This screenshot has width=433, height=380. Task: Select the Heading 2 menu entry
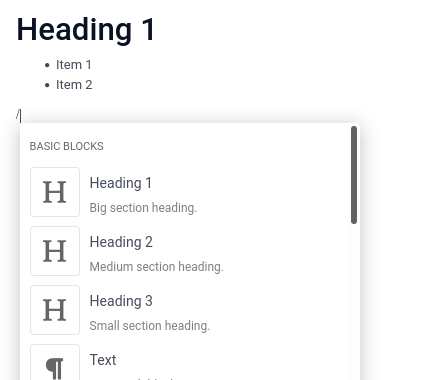(x=187, y=251)
